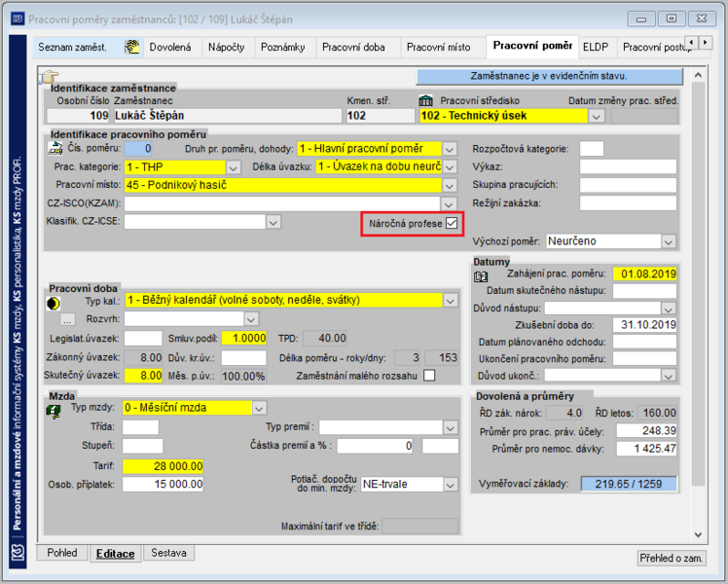
Task: Click the Vyměřovací základy value button
Action: pyautogui.click(x=629, y=484)
